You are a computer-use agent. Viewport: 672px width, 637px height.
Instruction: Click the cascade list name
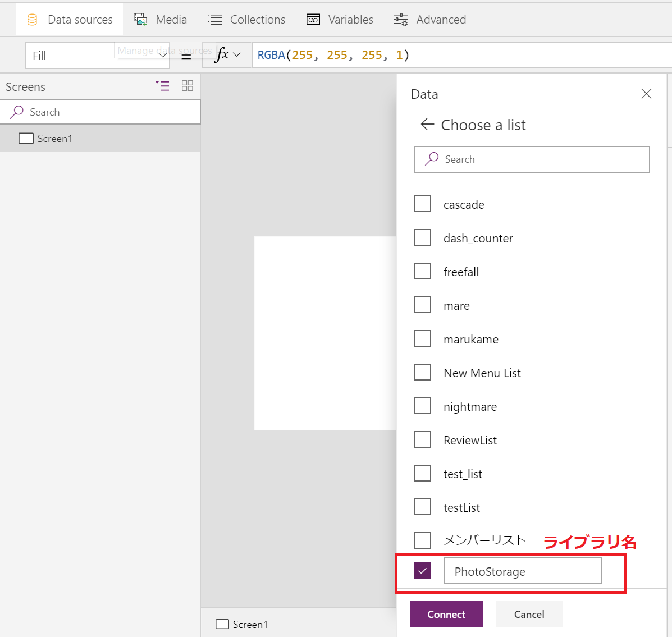464,205
